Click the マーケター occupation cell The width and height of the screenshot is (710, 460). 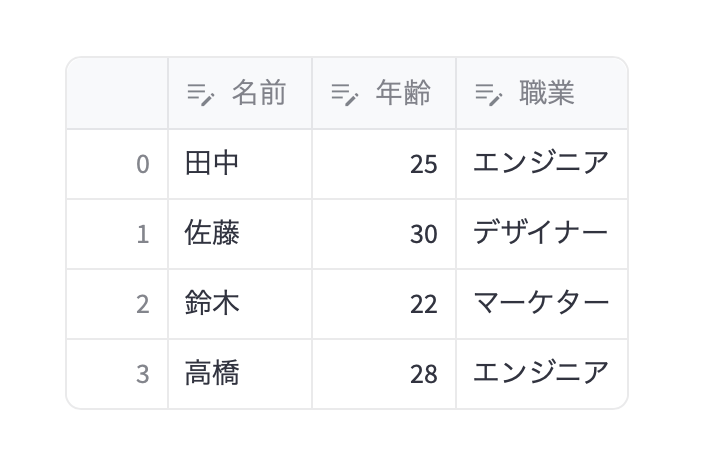(x=541, y=304)
